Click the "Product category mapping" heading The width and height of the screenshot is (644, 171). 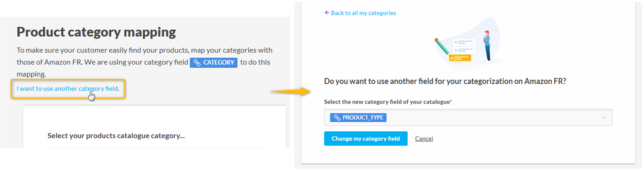pos(96,32)
